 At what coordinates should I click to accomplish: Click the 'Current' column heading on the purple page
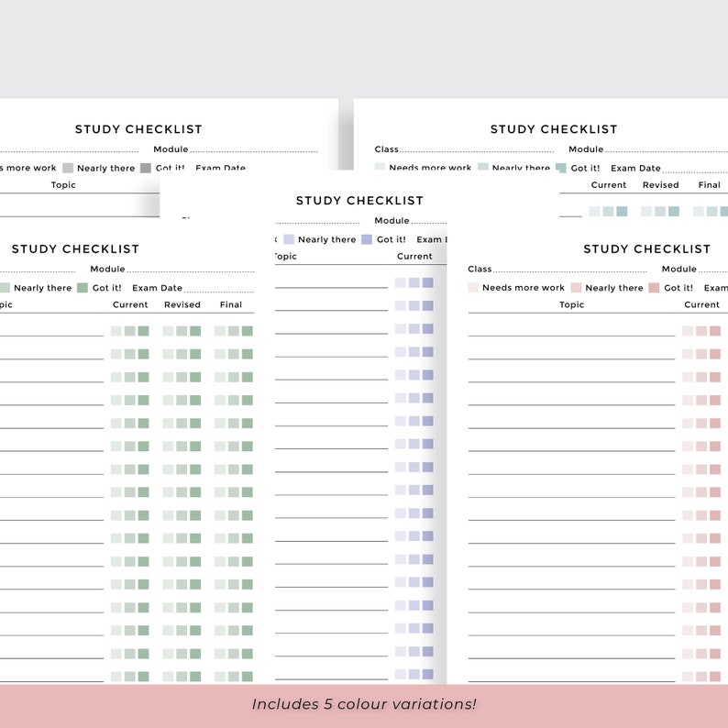(414, 257)
